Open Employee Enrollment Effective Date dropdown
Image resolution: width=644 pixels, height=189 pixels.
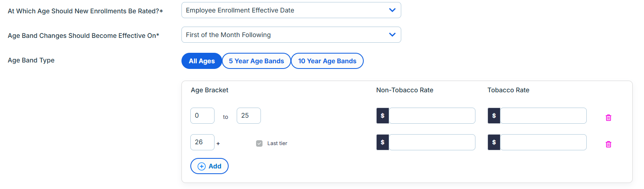click(x=291, y=10)
